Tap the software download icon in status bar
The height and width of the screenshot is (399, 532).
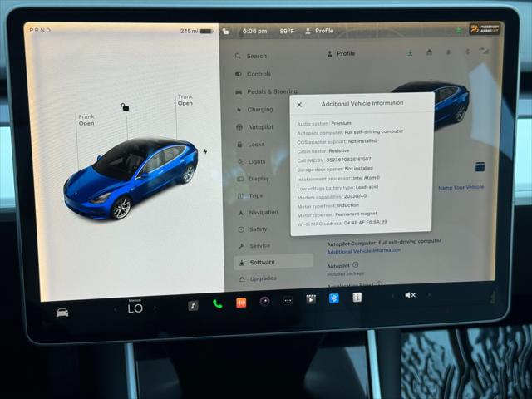[x=458, y=30]
